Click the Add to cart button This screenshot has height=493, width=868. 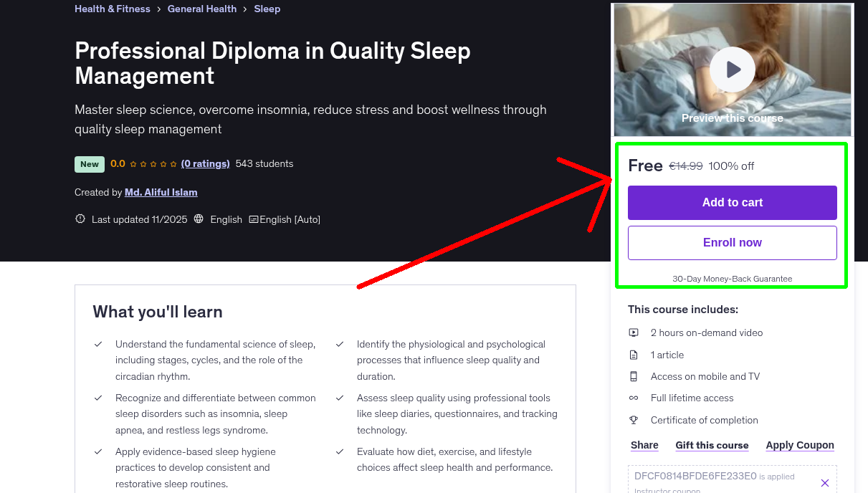tap(732, 203)
